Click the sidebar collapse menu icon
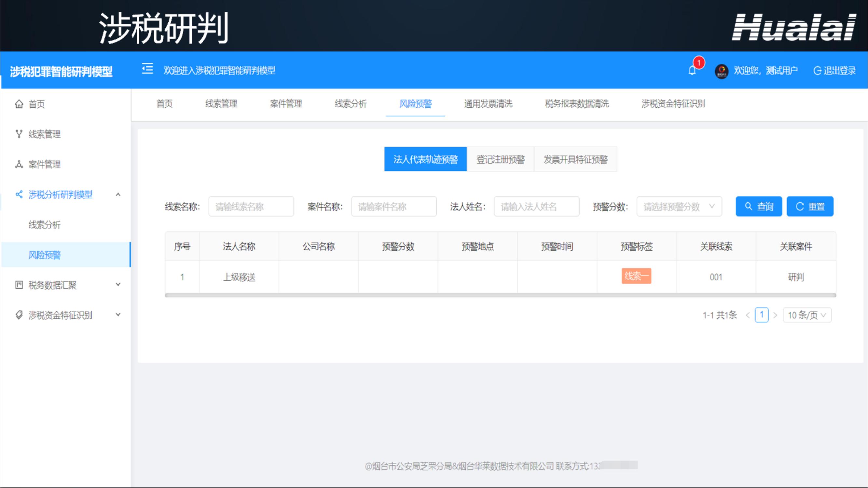The height and width of the screenshot is (488, 868). (147, 69)
